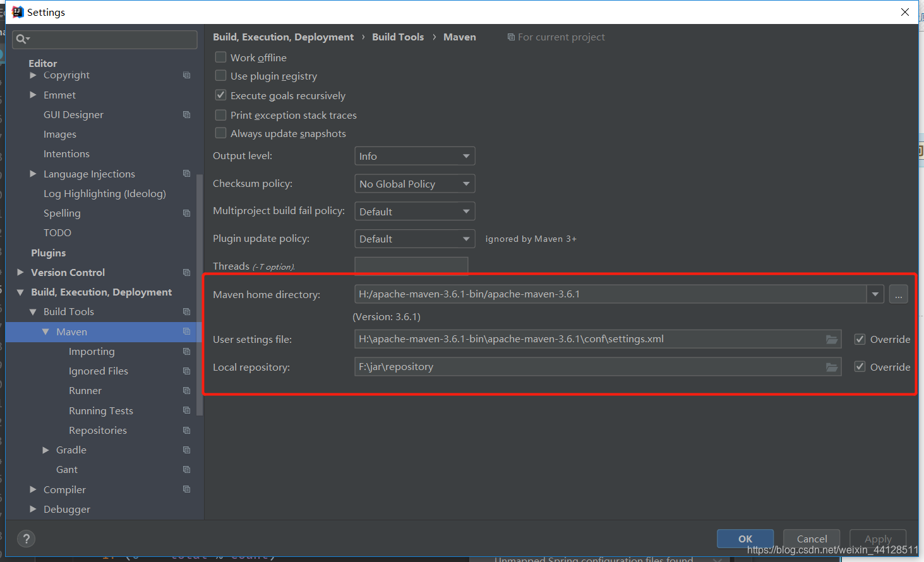Click the help question mark icon
This screenshot has height=562, width=924.
tap(26, 539)
